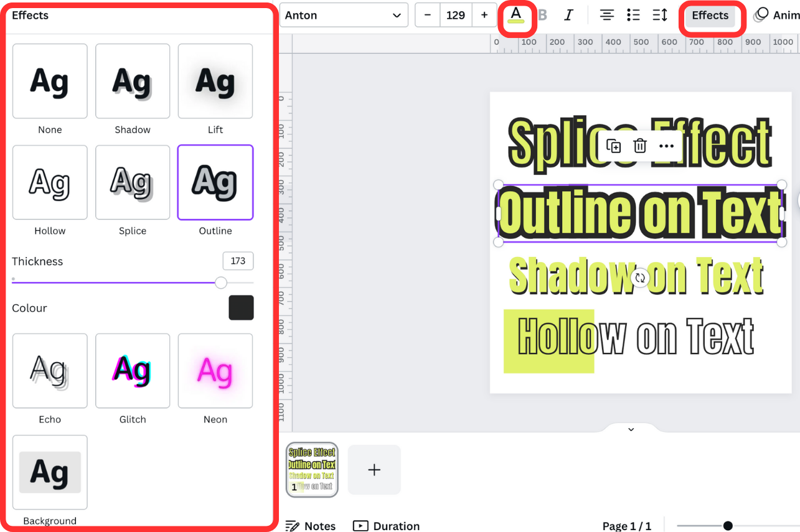Duplicate the selected text element
800x532 pixels.
click(614, 145)
